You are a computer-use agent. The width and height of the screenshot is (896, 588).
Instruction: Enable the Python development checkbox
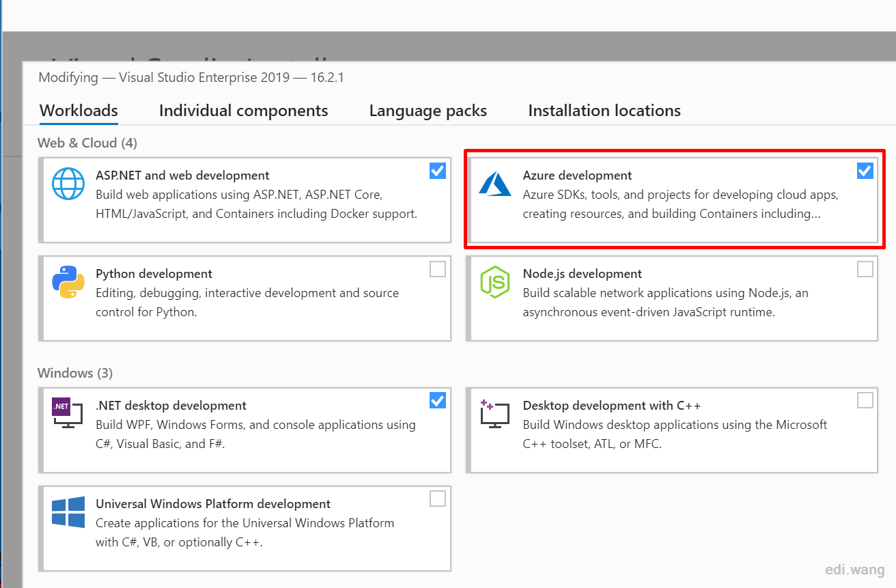[438, 269]
